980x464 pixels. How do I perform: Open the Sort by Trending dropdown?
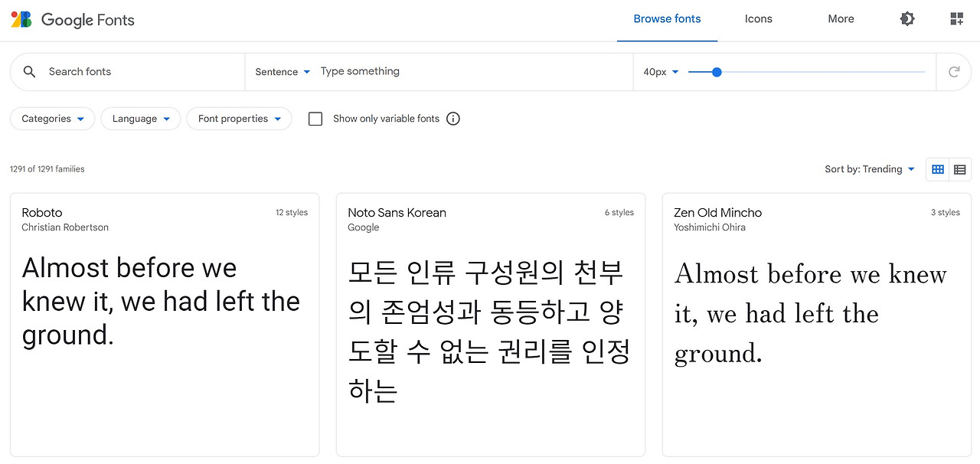(870, 169)
